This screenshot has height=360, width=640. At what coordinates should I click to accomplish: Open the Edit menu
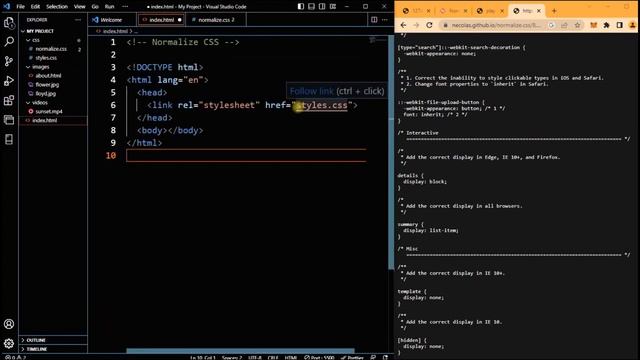pyautogui.click(x=36, y=7)
